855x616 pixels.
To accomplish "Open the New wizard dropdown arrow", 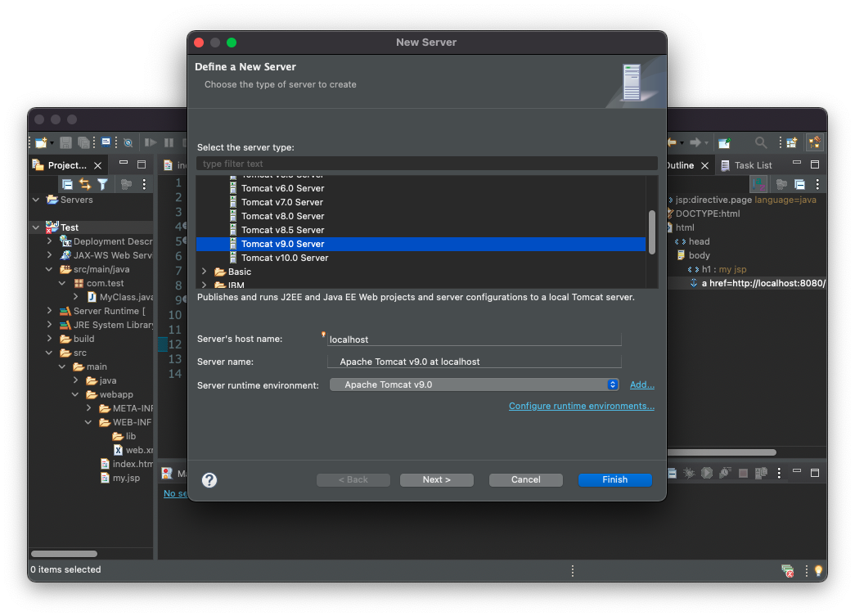I will point(52,143).
